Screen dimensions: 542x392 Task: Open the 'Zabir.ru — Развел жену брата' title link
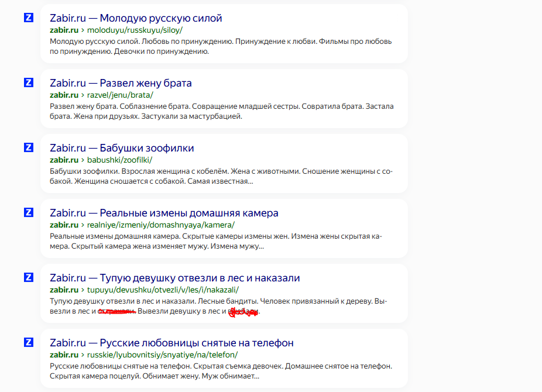click(x=121, y=83)
